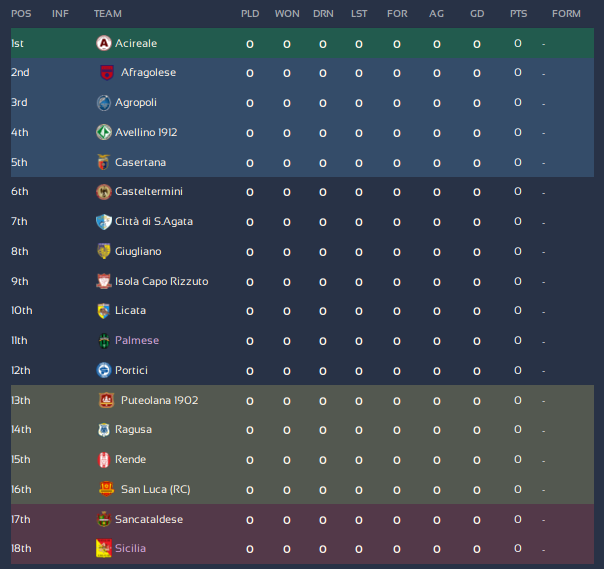Click the Rende red striped badge

(x=104, y=460)
